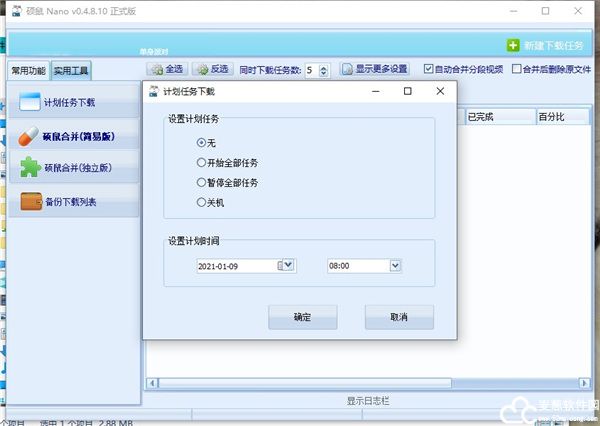Open 计划任务下载 in the sidebar
The width and height of the screenshot is (600, 426).
coord(70,103)
